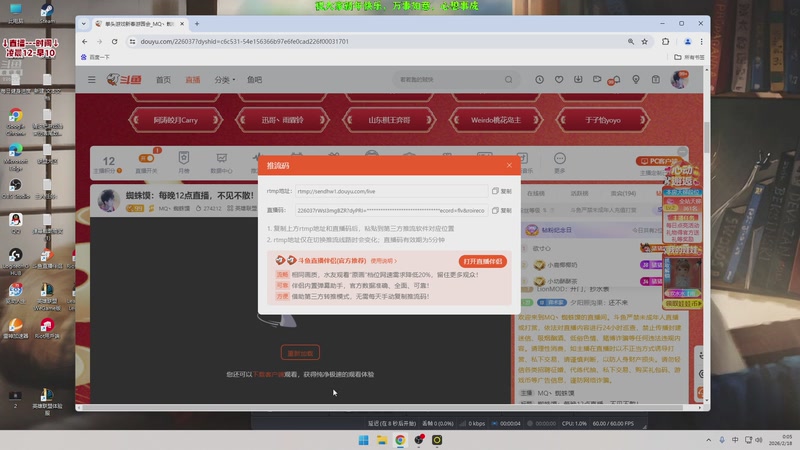
Task: Go to 首页 home tab
Action: (x=163, y=80)
